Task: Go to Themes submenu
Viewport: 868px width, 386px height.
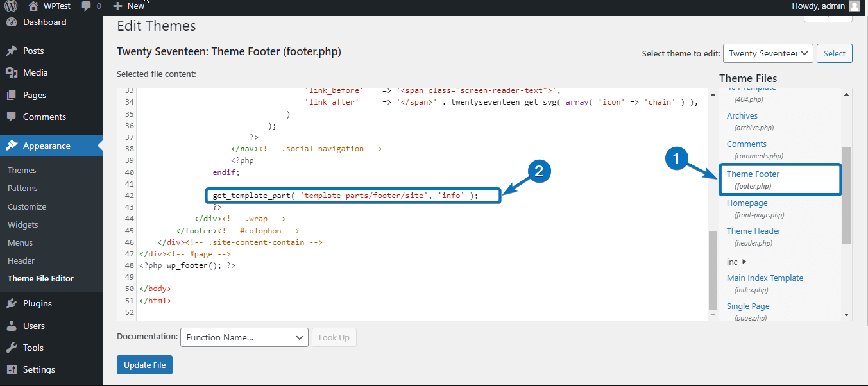Action: [22, 170]
